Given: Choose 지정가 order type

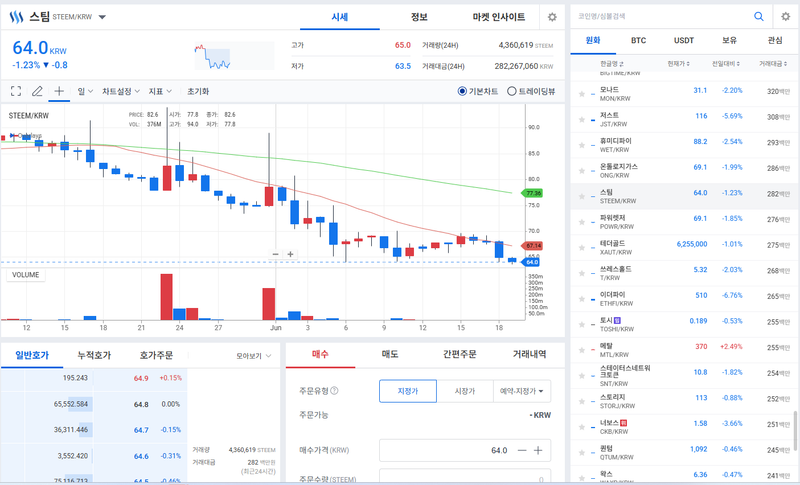Looking at the screenshot, I should pos(408,391).
